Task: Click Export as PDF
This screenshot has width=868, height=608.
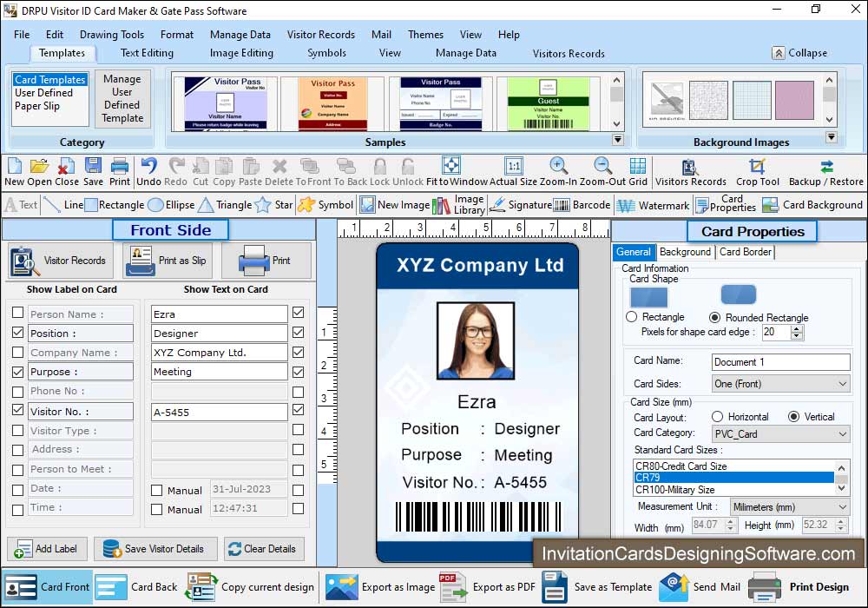Action: coord(488,587)
